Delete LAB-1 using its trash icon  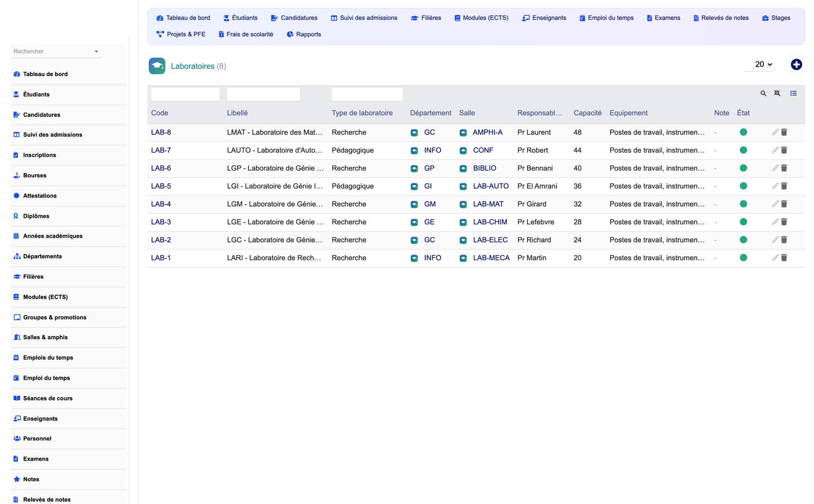784,258
